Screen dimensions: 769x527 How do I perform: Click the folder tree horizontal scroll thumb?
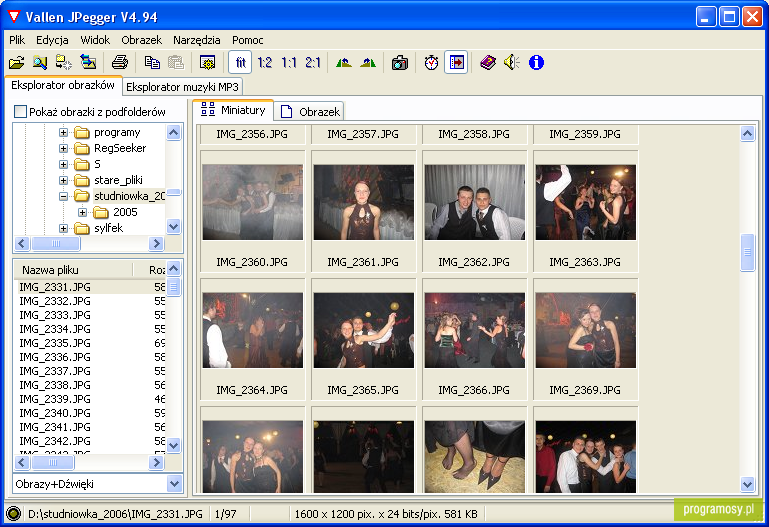point(55,243)
